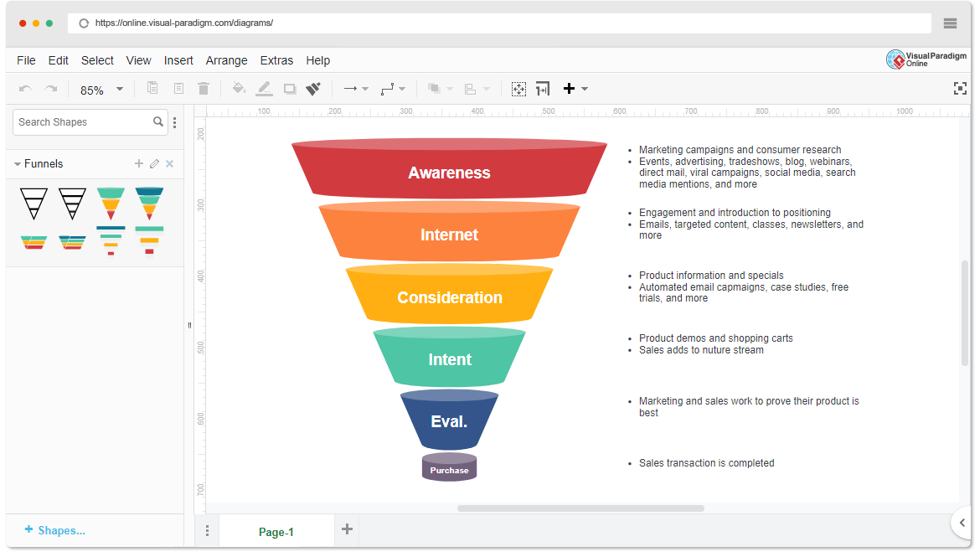This screenshot has height=557, width=980.
Task: Close the Funnels palette
Action: pos(169,164)
